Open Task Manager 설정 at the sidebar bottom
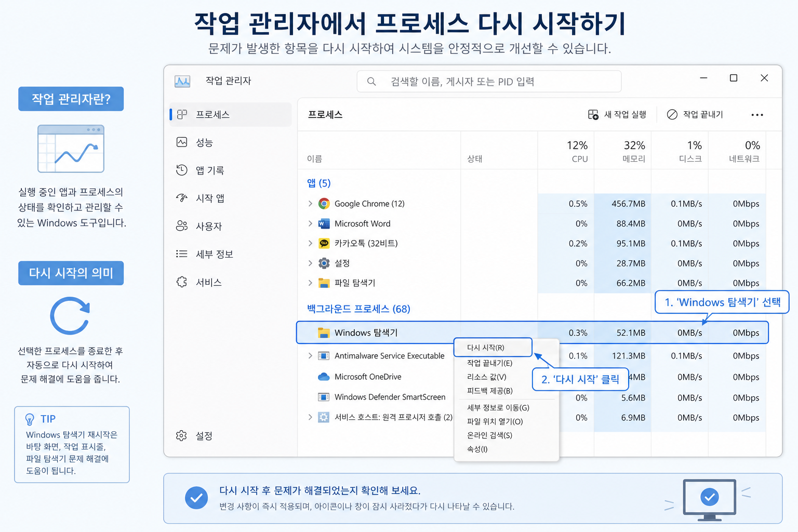This screenshot has width=798, height=532. (x=231, y=436)
